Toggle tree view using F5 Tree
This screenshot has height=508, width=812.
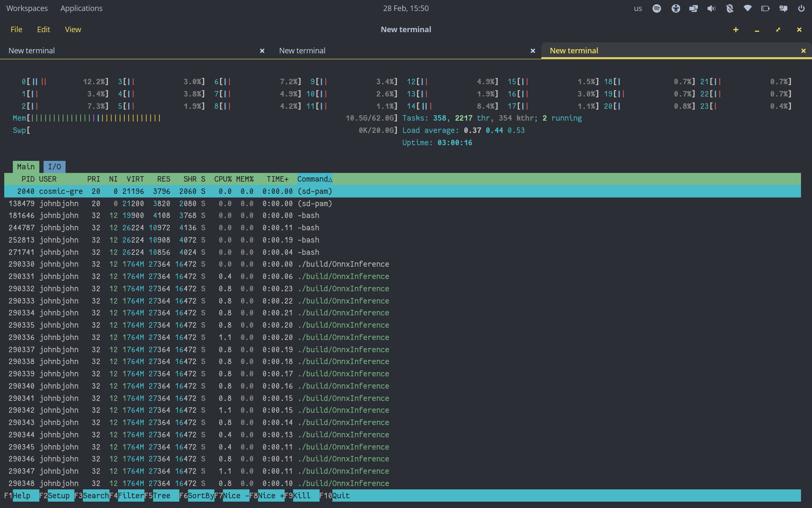[x=162, y=495]
